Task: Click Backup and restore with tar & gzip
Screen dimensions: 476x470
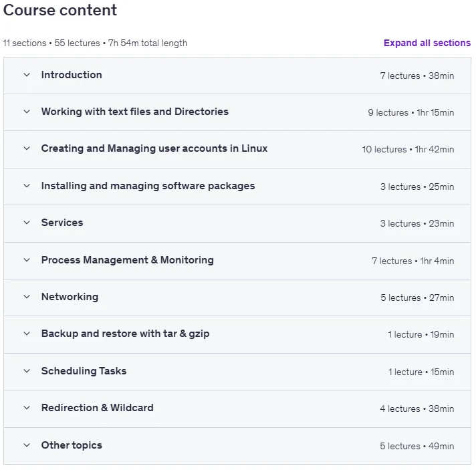Action: tap(126, 334)
